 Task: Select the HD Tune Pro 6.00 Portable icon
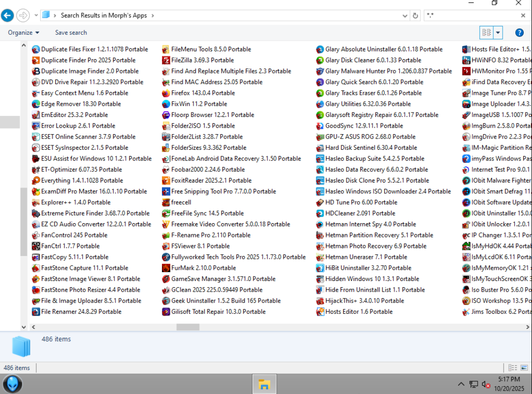point(320,203)
